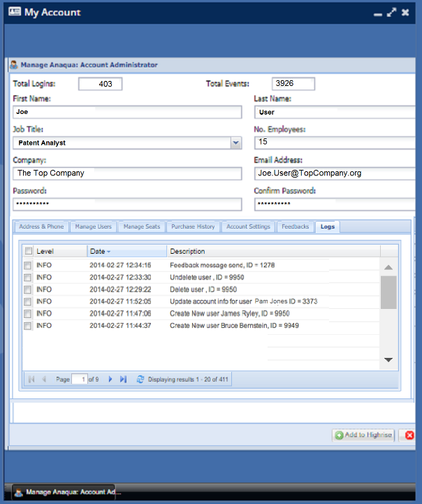The height and width of the screenshot is (504, 422).
Task: Click the Last Name field containing User
Action: coord(335,112)
